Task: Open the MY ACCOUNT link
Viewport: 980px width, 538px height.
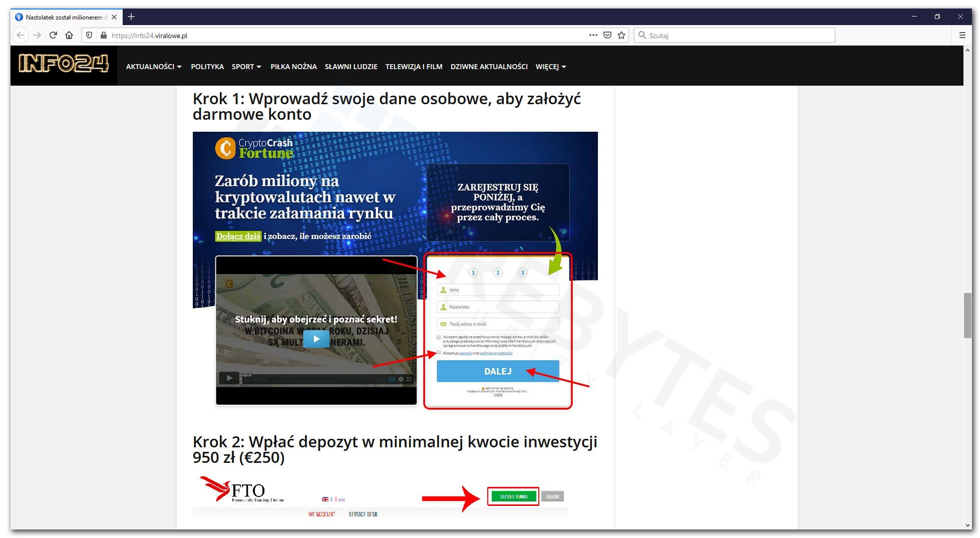Action: tap(321, 514)
